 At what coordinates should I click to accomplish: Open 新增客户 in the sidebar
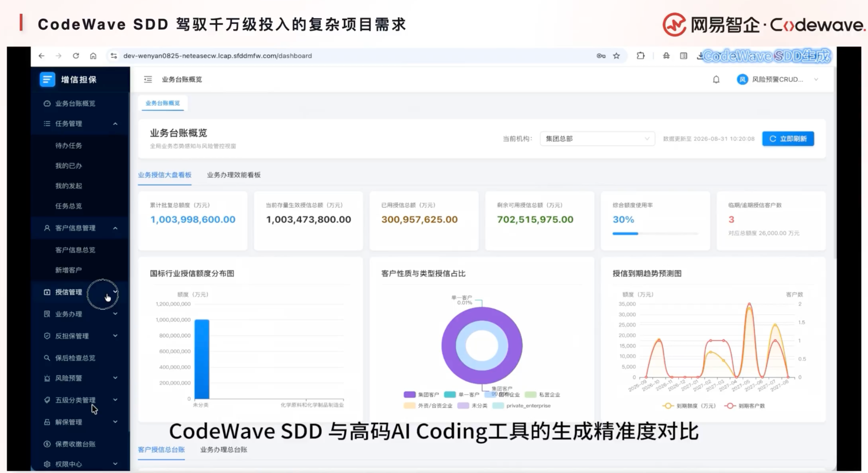[69, 270]
